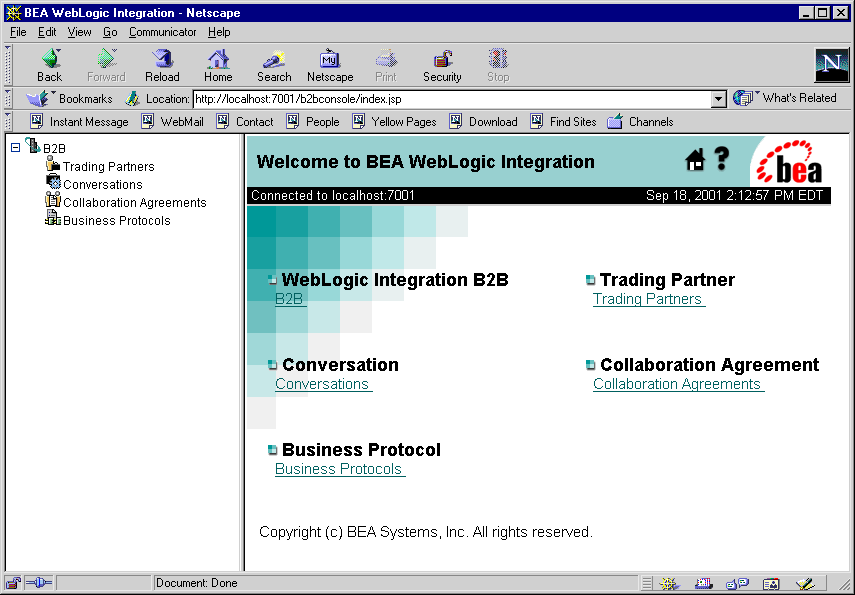The width and height of the screenshot is (855, 595).
Task: Select Collaboration Agreements label in navigation tree
Action: point(135,202)
